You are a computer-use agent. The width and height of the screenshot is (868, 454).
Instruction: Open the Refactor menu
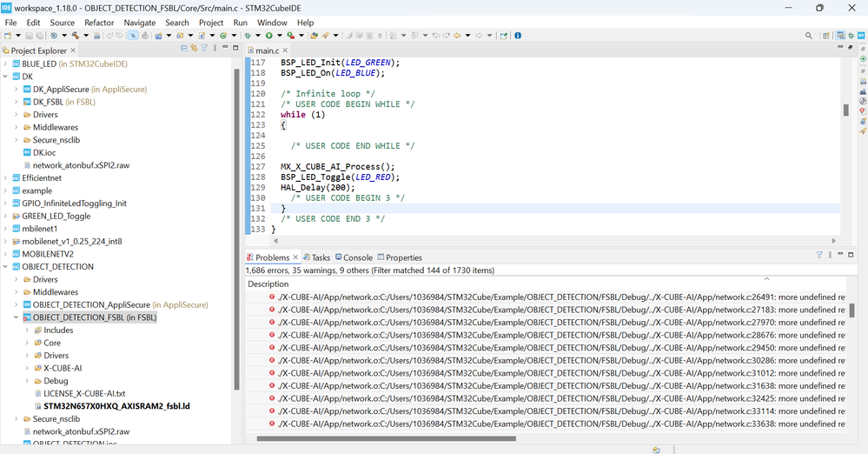[99, 23]
